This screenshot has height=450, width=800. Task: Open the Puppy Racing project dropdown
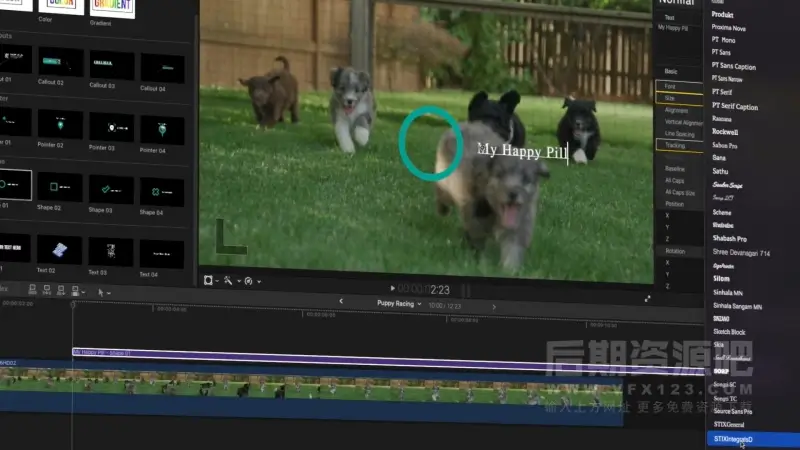399,304
